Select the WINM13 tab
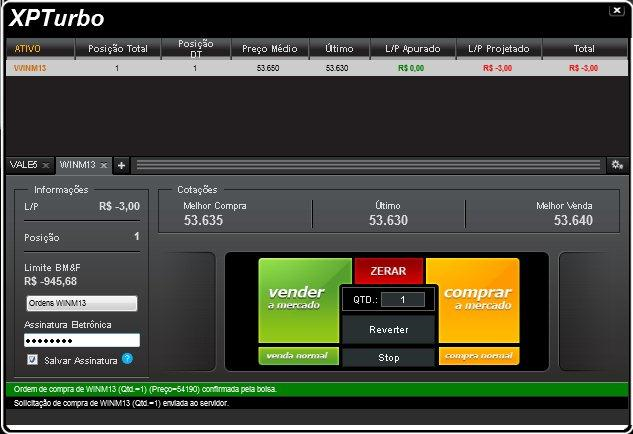 click(76, 165)
